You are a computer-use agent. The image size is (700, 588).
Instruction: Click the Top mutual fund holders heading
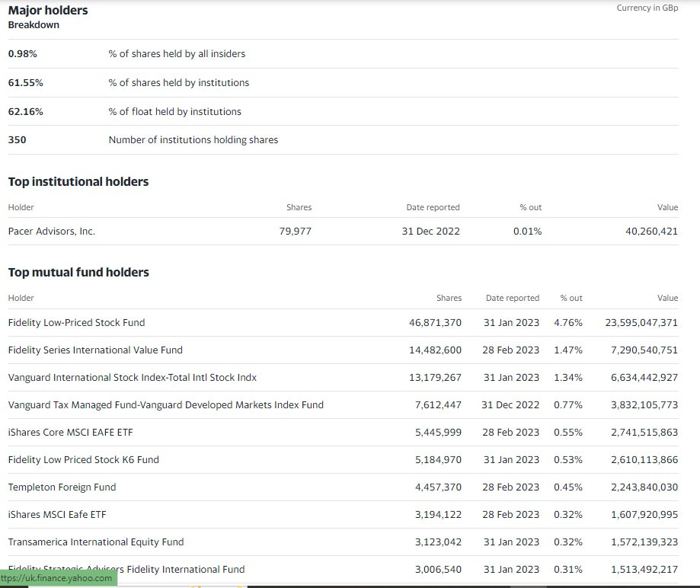click(78, 273)
